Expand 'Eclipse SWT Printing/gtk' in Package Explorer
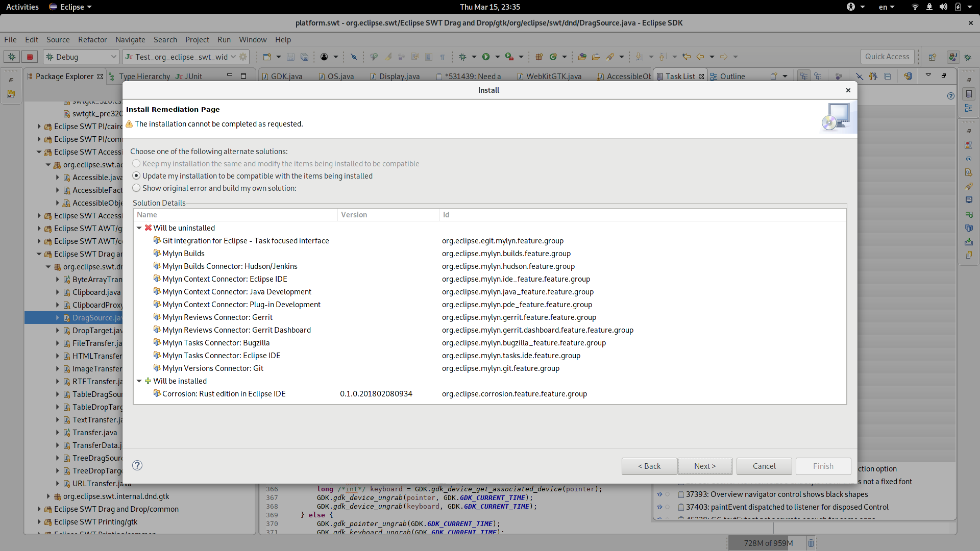The height and width of the screenshot is (551, 980). (x=39, y=522)
